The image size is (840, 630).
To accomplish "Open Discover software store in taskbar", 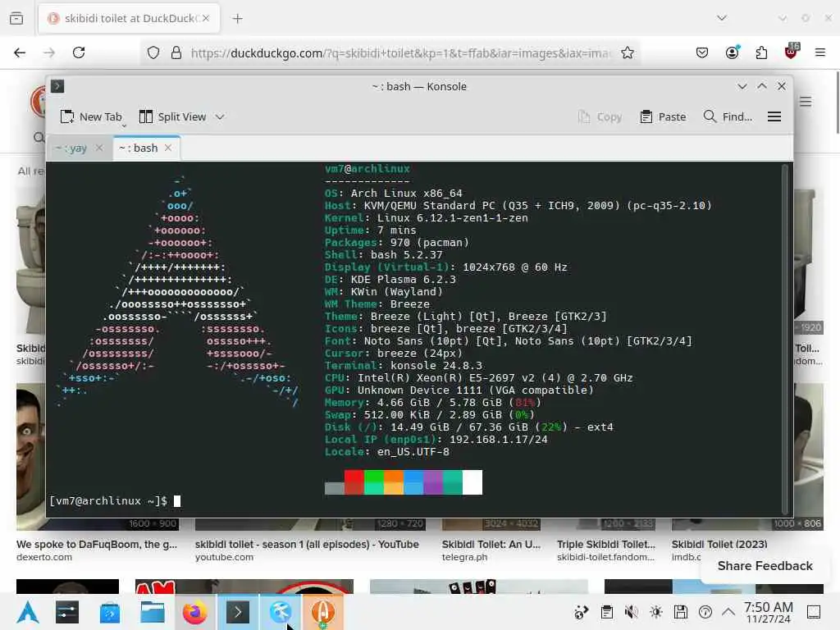I will tap(110, 612).
